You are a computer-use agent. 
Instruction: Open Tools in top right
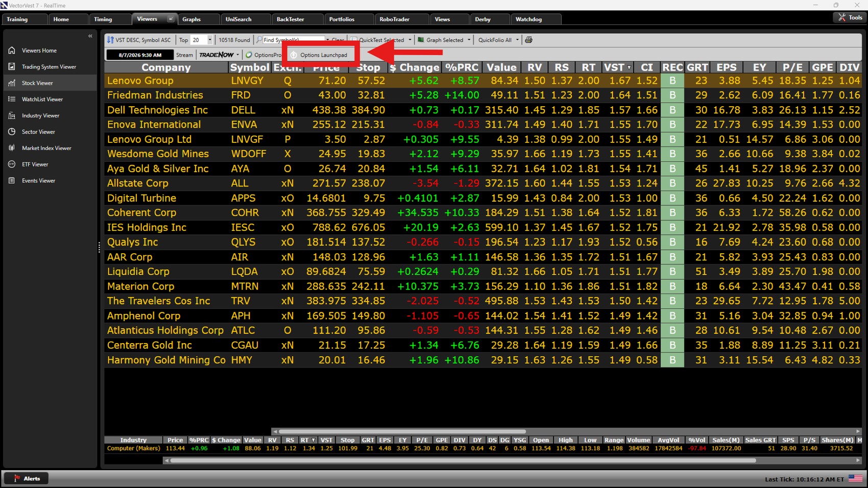(x=850, y=17)
